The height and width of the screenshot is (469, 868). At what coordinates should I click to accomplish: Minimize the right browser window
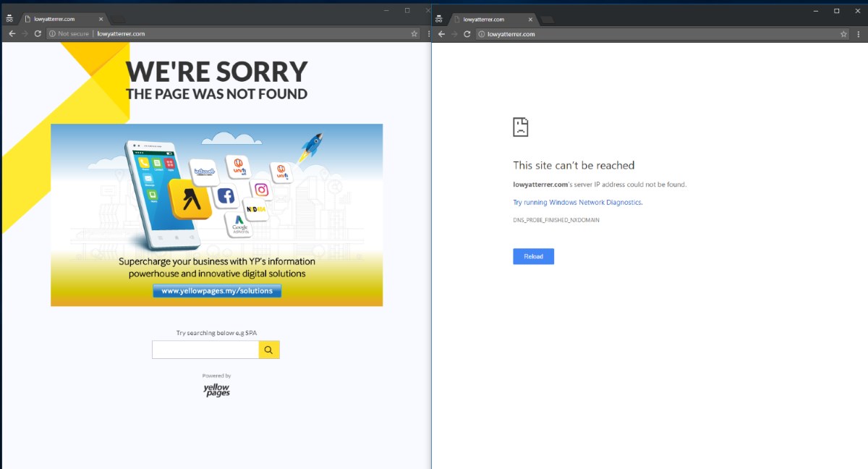[x=816, y=11]
